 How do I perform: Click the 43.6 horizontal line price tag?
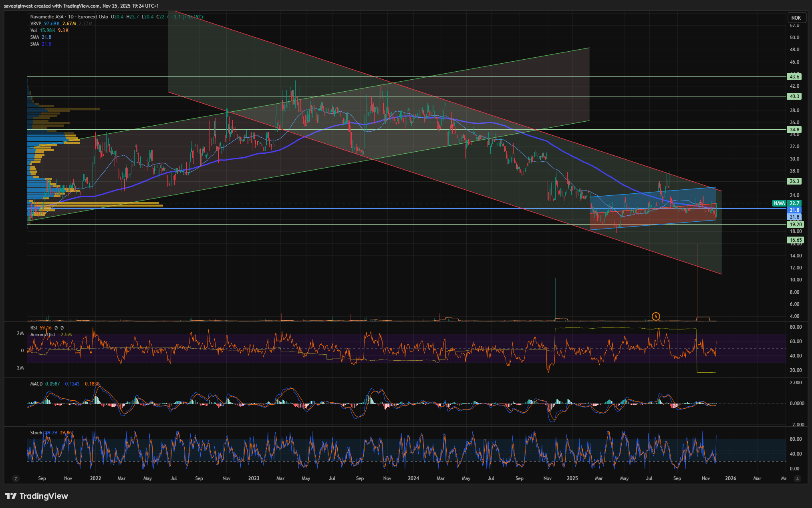[794, 76]
